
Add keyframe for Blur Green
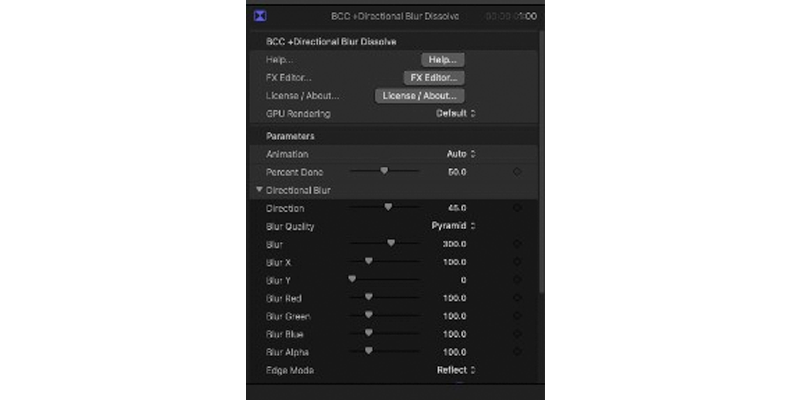[x=517, y=316]
